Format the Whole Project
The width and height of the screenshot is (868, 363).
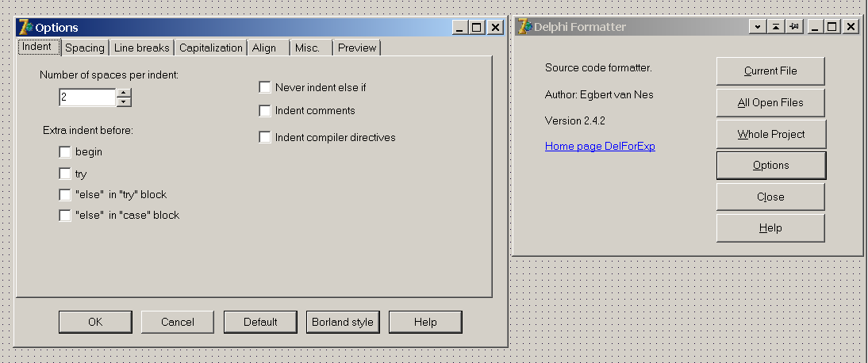pos(770,134)
